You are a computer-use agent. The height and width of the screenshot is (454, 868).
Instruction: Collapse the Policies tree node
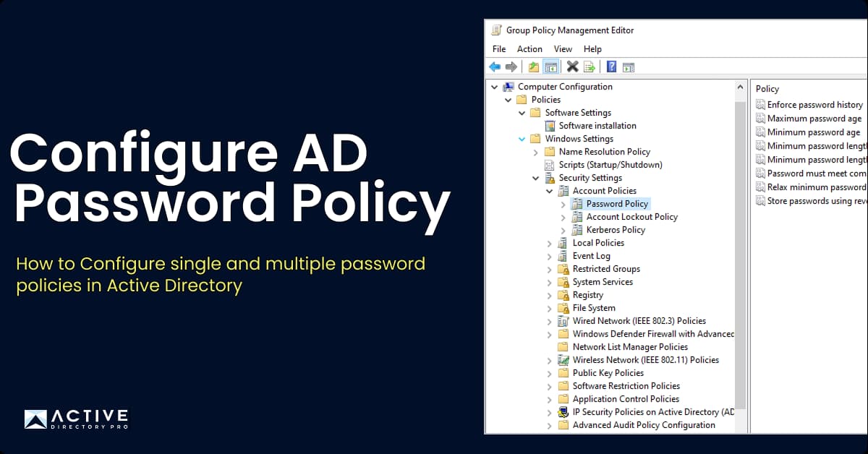(x=509, y=100)
